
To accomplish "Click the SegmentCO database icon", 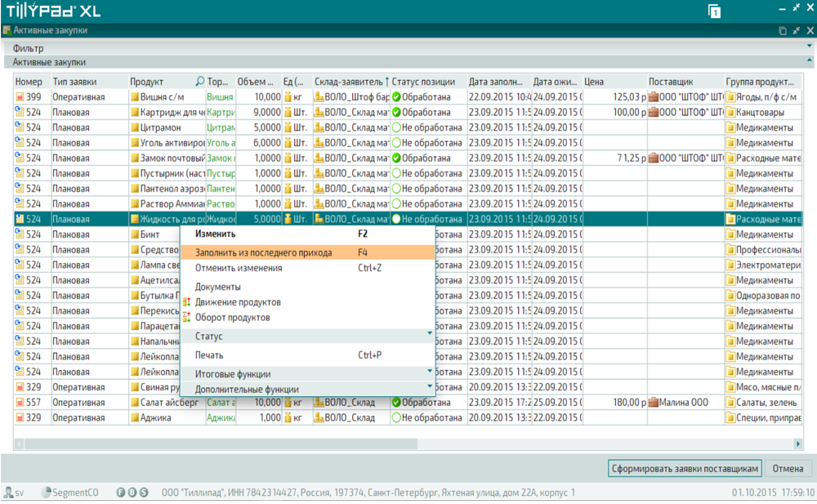I will [47, 493].
